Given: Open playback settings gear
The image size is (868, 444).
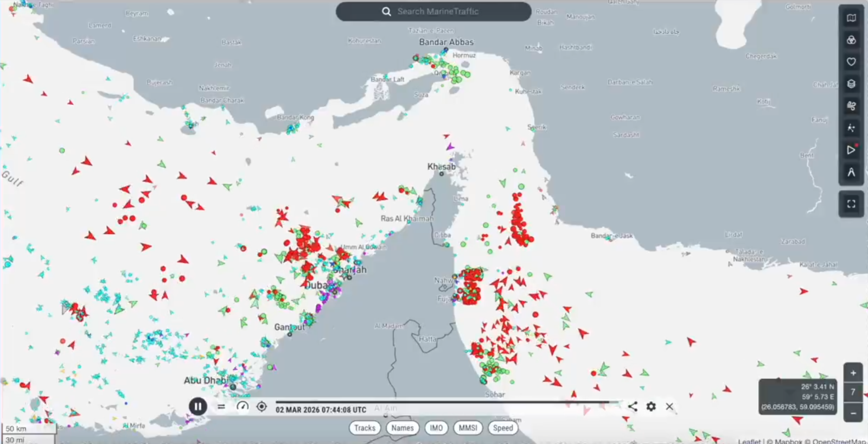Looking at the screenshot, I should click(651, 406).
